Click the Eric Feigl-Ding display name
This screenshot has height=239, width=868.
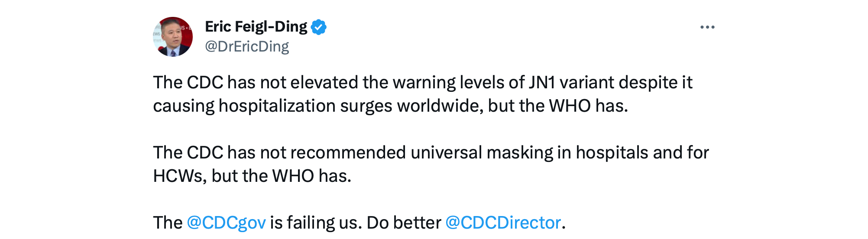point(256,27)
